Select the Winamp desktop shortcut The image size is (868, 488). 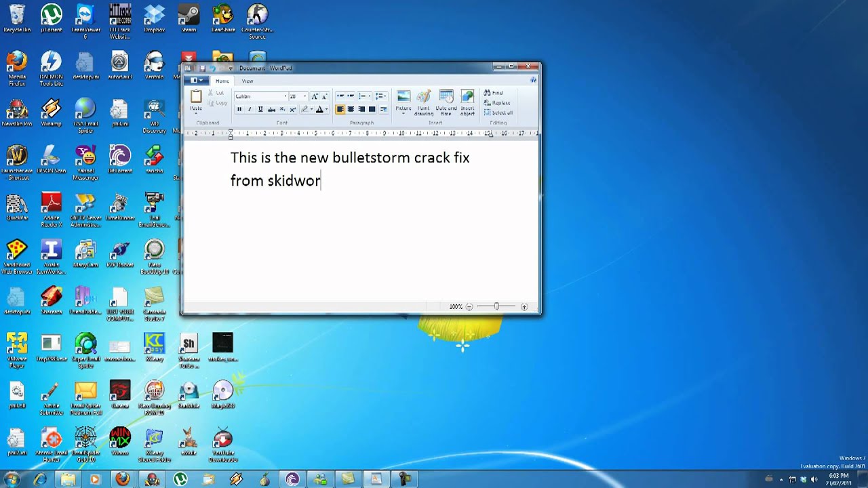(51, 113)
